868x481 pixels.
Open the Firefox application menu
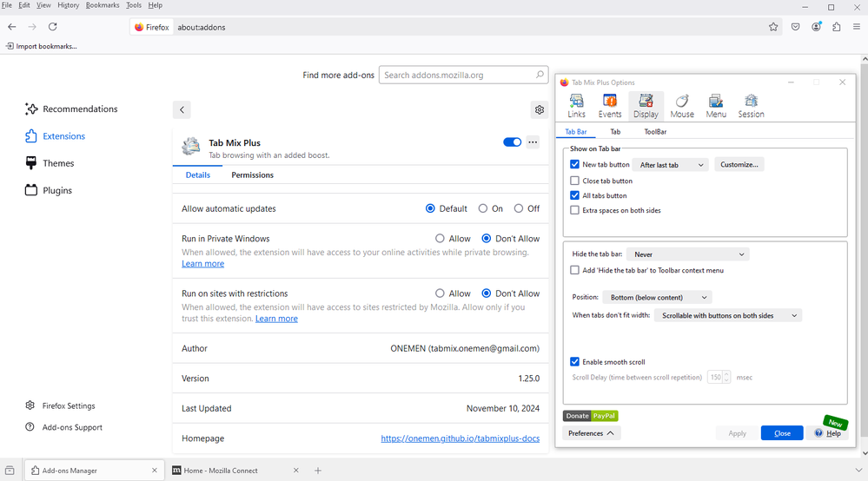click(x=857, y=27)
